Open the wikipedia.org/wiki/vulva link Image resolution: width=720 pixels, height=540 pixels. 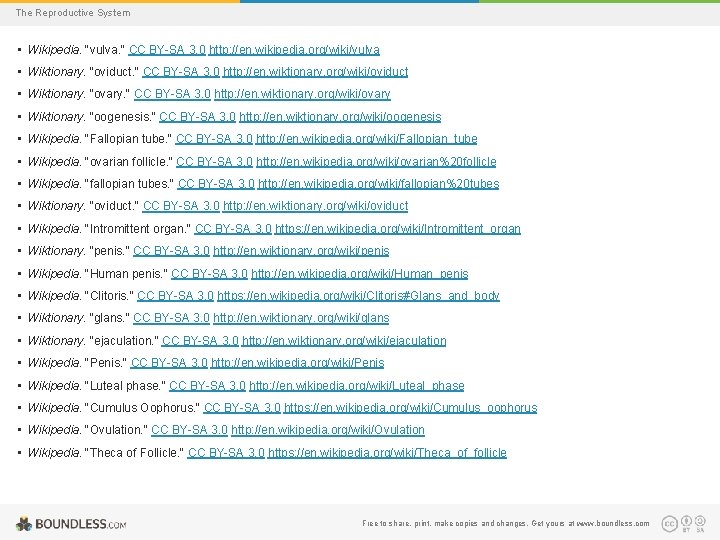[294, 50]
